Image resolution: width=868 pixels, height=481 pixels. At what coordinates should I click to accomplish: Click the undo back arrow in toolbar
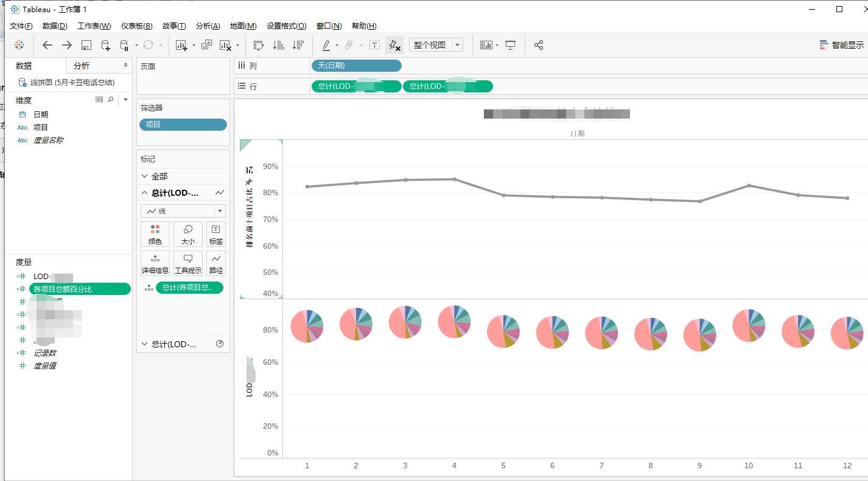point(47,45)
